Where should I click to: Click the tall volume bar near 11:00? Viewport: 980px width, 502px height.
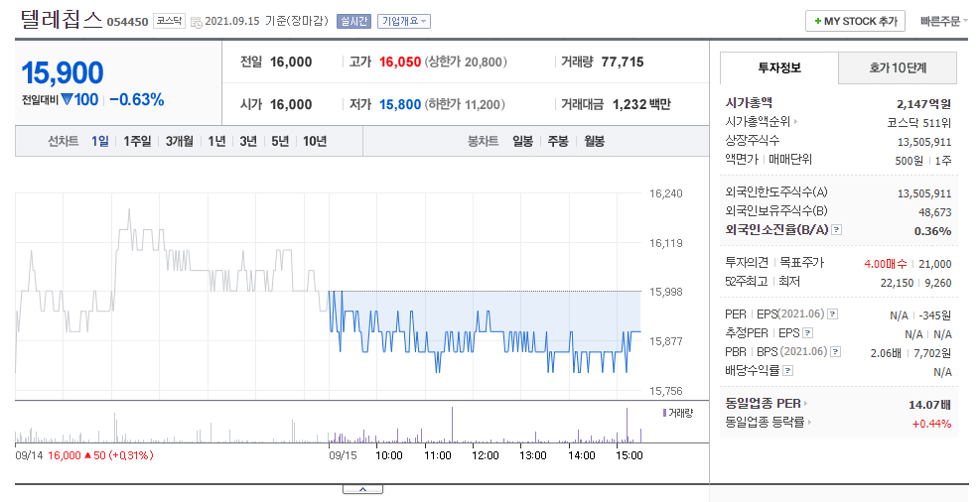452,425
